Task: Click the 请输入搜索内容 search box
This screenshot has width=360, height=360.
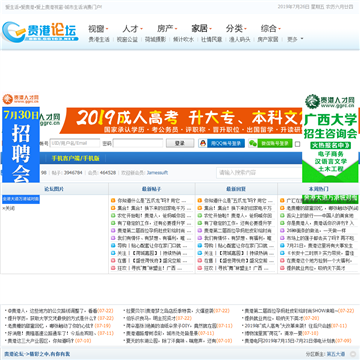Action: point(259,172)
